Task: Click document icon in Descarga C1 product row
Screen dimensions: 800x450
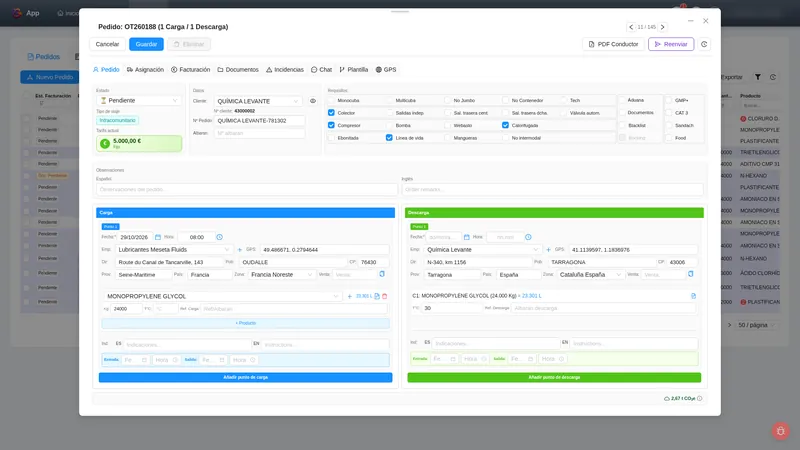Action: [x=693, y=296]
